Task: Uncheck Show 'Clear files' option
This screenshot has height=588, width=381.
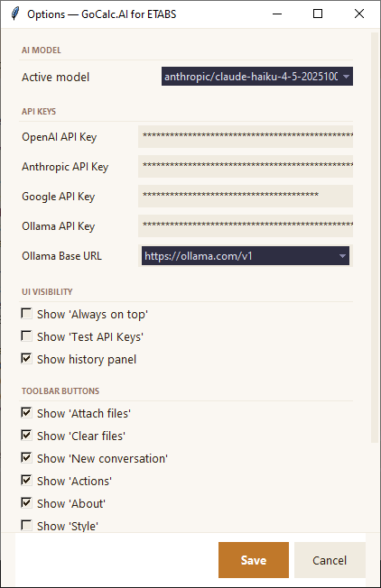Action: [x=27, y=436]
